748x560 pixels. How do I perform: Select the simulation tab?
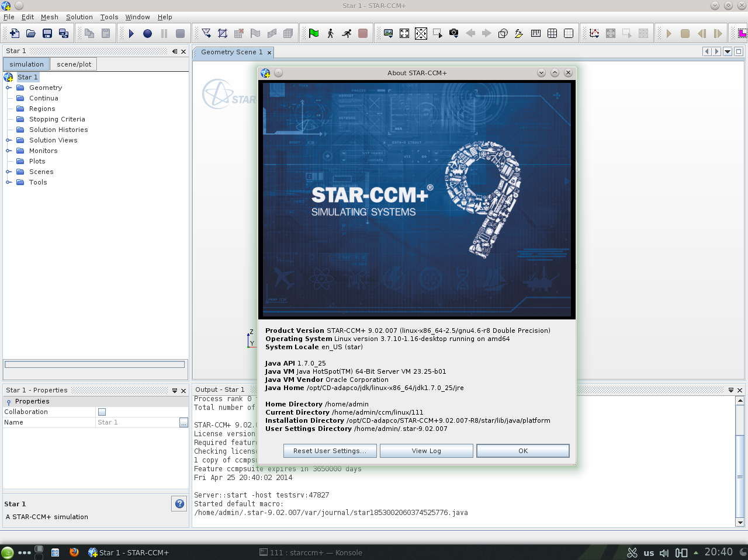pyautogui.click(x=26, y=64)
